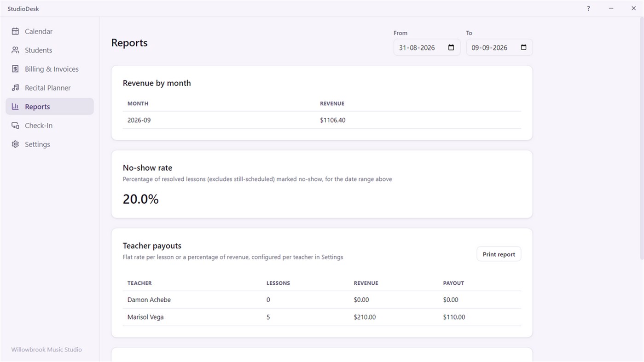Click the LESSONS column header
The image size is (644, 362).
(278, 283)
